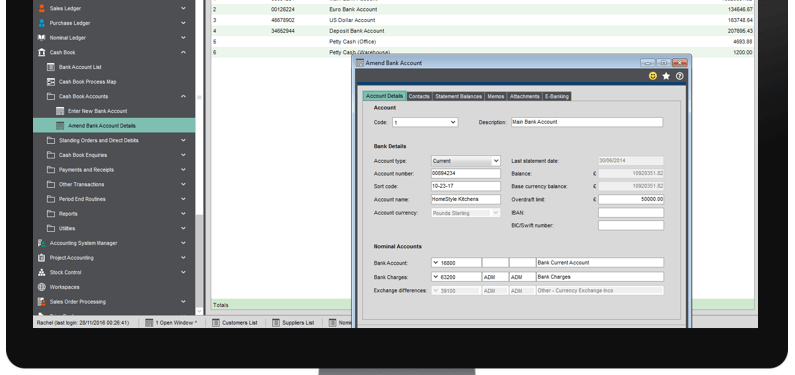
Task: Click the Purchase Ledger person icon
Action: (42, 23)
